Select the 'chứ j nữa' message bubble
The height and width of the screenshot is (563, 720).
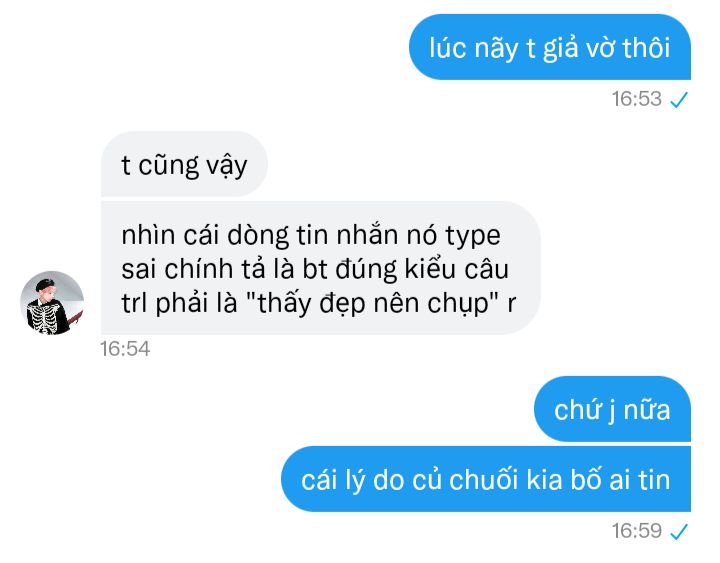pyautogui.click(x=612, y=409)
